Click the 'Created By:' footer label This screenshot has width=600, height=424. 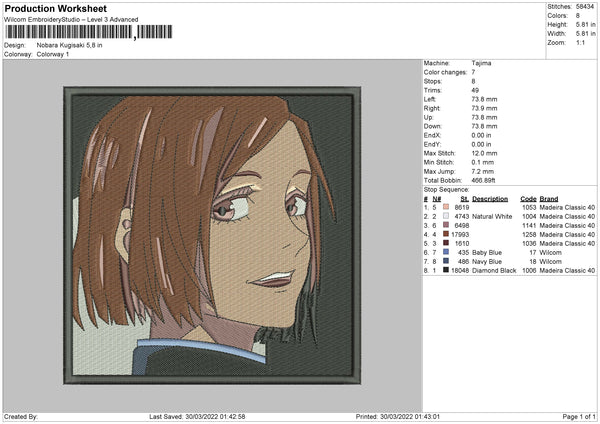click(21, 416)
